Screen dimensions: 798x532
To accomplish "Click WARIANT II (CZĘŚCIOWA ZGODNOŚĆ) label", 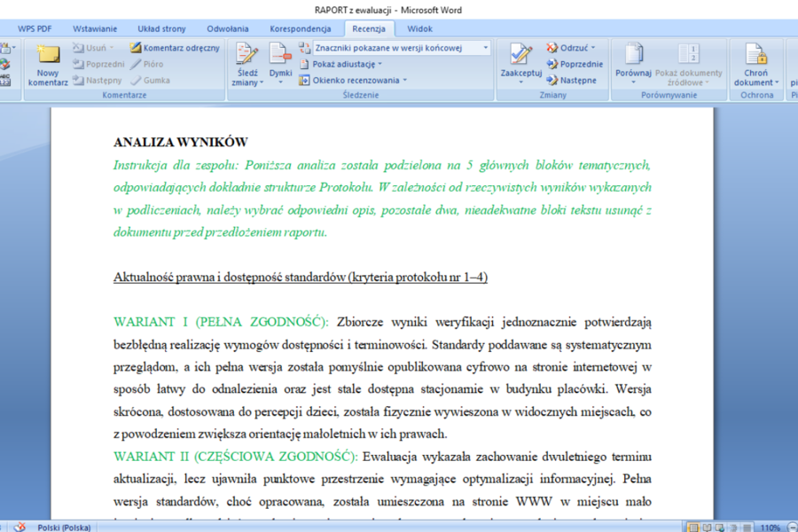I will coord(236,457).
